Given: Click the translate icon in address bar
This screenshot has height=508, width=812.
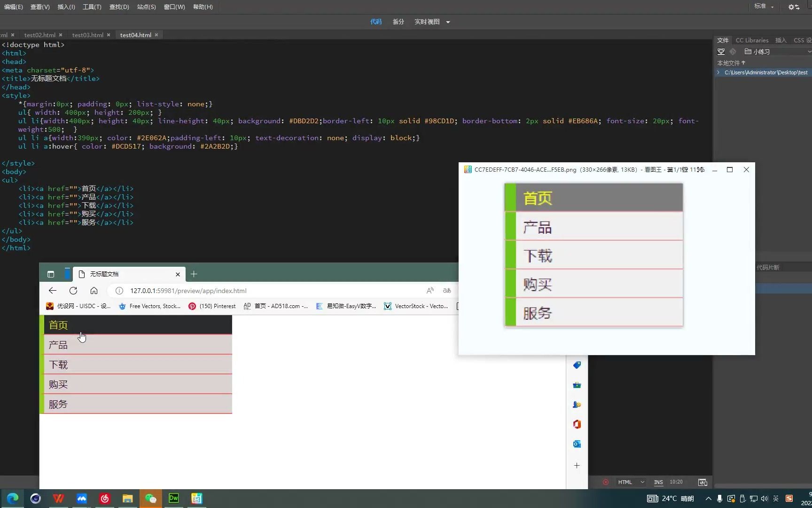Looking at the screenshot, I should 447,291.
